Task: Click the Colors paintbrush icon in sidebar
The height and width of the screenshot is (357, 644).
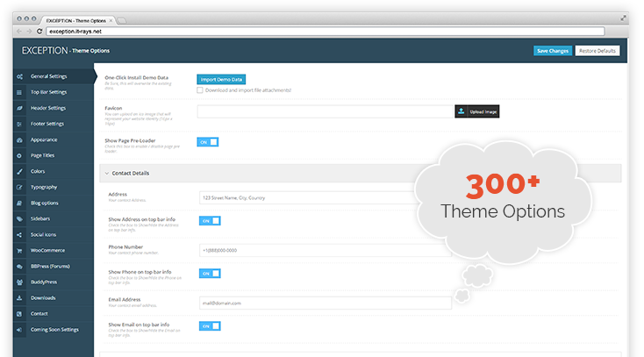Action: pyautogui.click(x=19, y=171)
